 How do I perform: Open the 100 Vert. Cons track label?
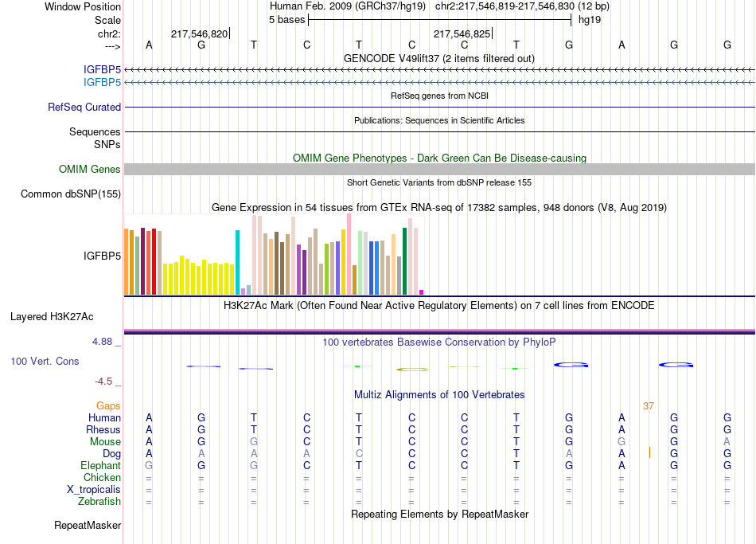45,361
